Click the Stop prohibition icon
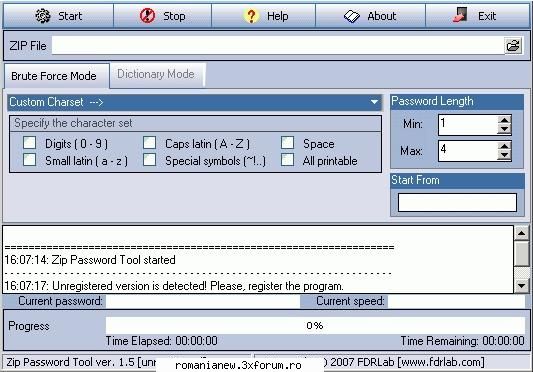The width and height of the screenshot is (533, 372). click(148, 16)
